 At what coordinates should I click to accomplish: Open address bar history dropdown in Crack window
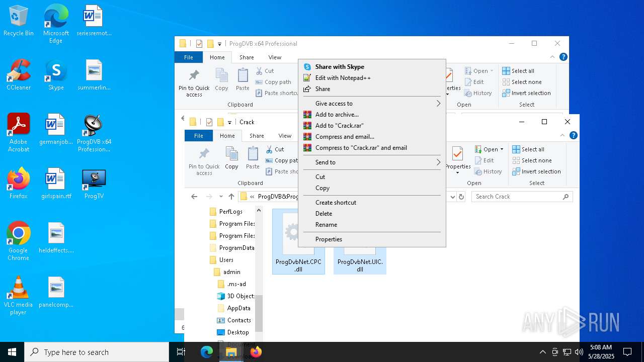[x=452, y=197]
